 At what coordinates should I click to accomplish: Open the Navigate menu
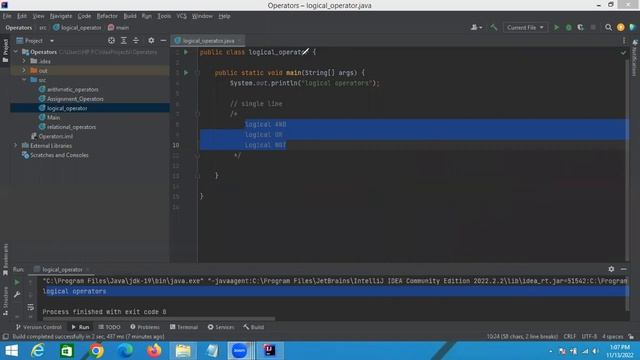click(x=61, y=16)
